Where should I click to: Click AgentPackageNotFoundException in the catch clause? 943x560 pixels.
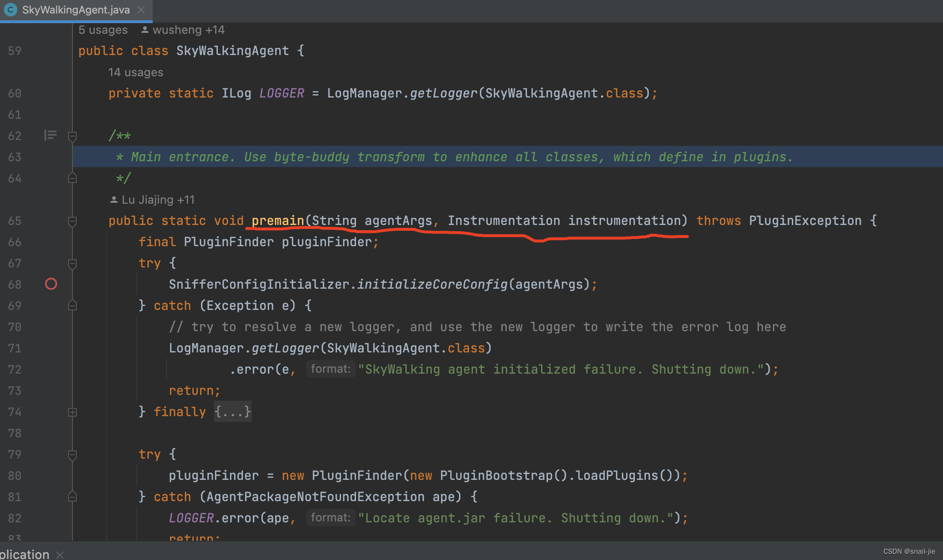(315, 497)
